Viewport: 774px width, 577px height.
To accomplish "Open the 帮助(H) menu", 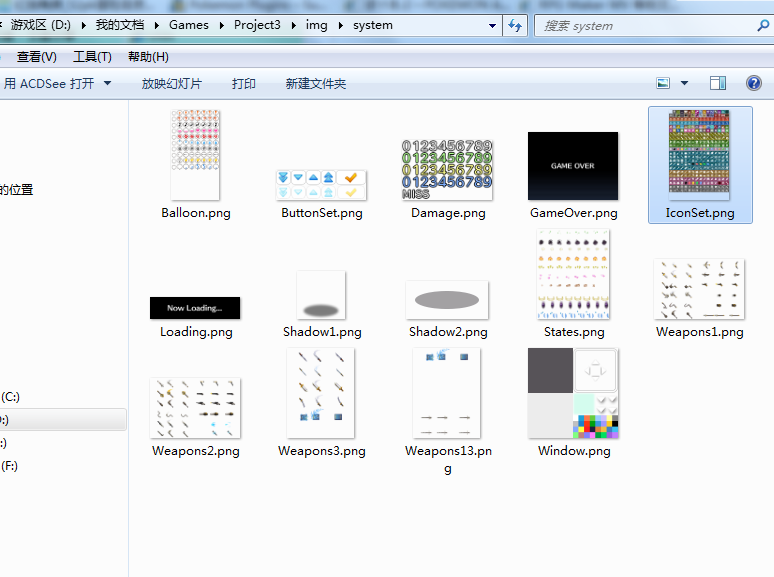I will (x=148, y=57).
